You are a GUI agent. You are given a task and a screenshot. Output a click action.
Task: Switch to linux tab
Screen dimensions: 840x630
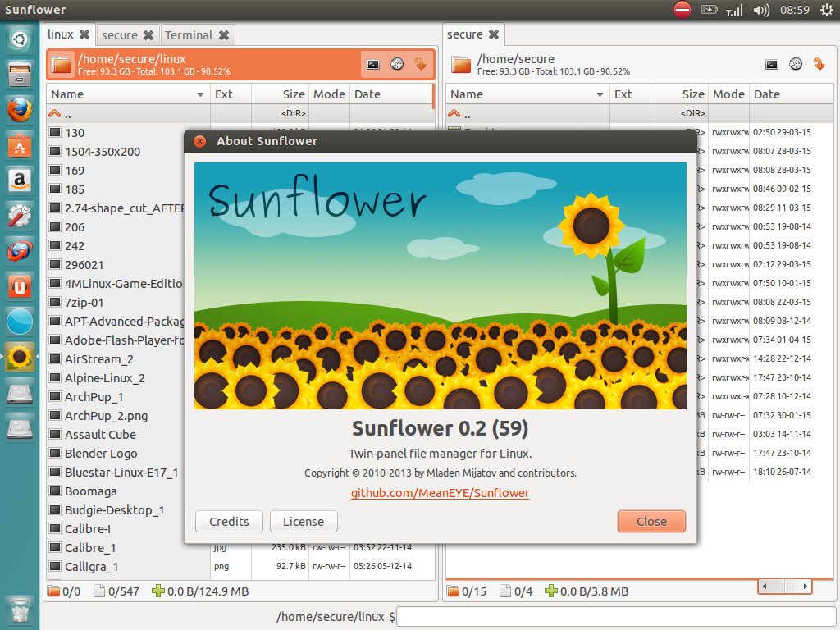pos(61,34)
